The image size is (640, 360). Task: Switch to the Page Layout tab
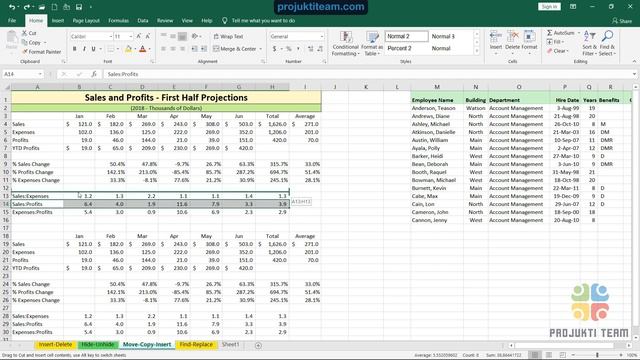[86, 20]
